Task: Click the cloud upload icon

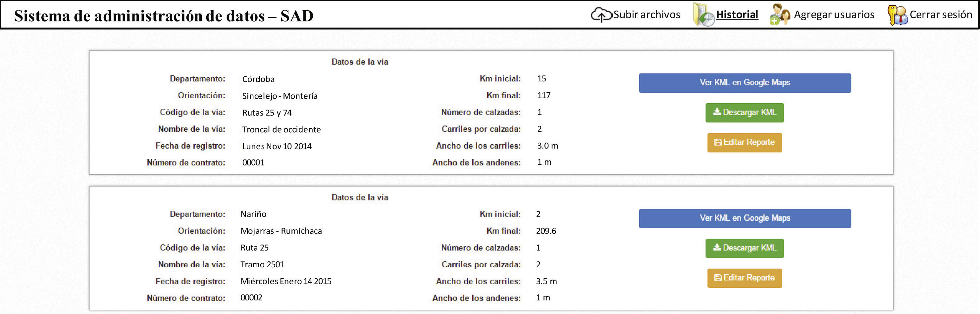Action: 601,15
